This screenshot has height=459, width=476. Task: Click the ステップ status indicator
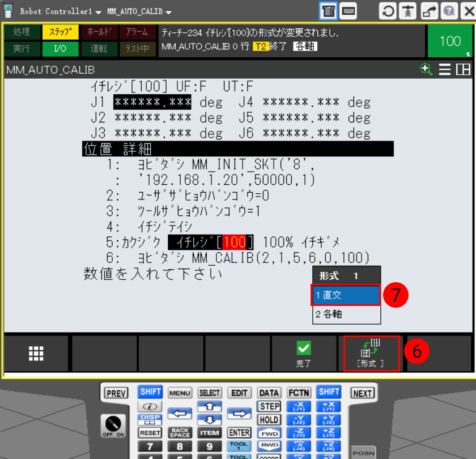tap(61, 32)
